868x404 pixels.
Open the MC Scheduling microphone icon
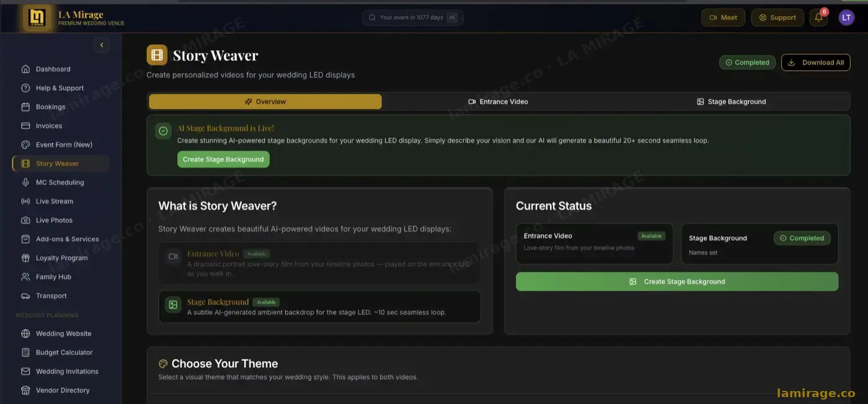(x=25, y=182)
